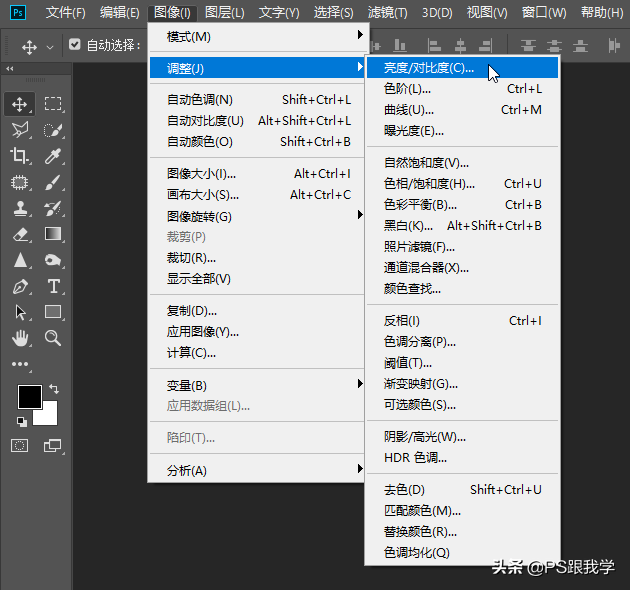Select the Pen tool
Screen dimensions: 630x590
(x=20, y=286)
